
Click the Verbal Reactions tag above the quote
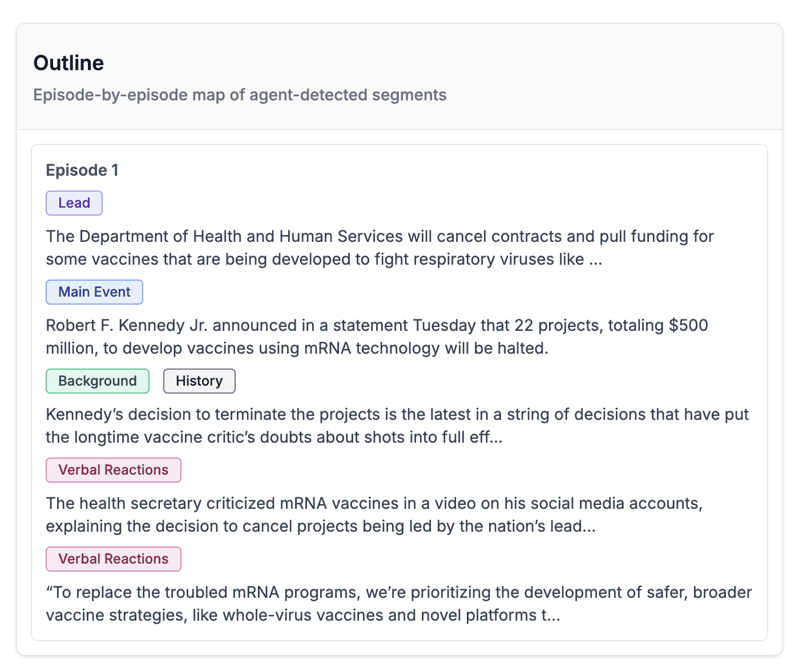click(114, 559)
